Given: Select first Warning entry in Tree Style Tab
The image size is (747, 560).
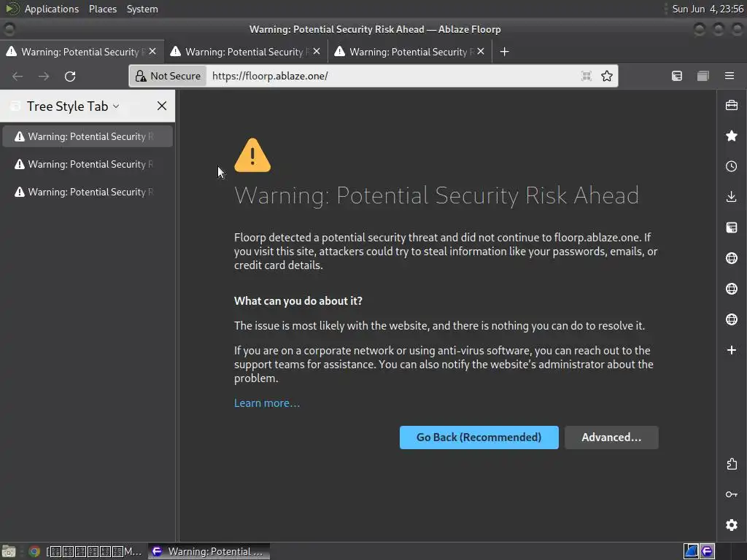Looking at the screenshot, I should coord(88,136).
